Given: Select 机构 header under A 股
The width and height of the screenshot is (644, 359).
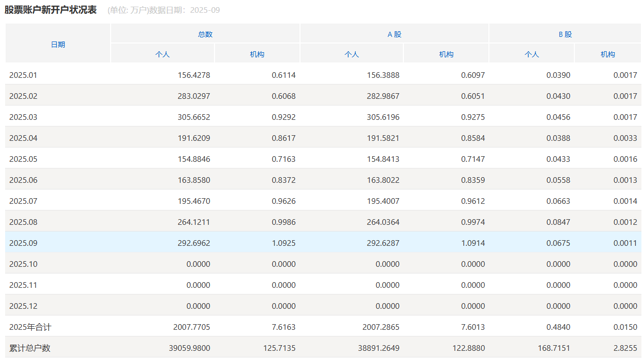Looking at the screenshot, I should (446, 54).
